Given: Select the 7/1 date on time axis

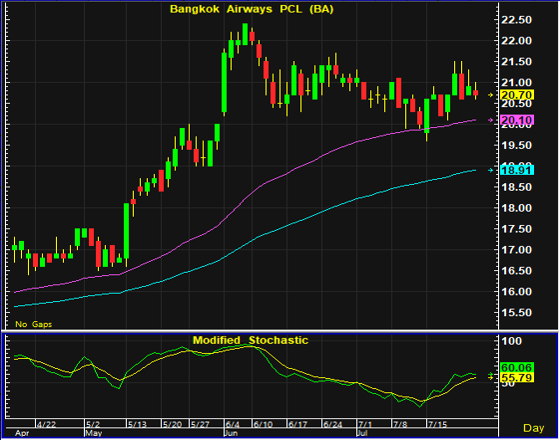Looking at the screenshot, I should 364,425.
